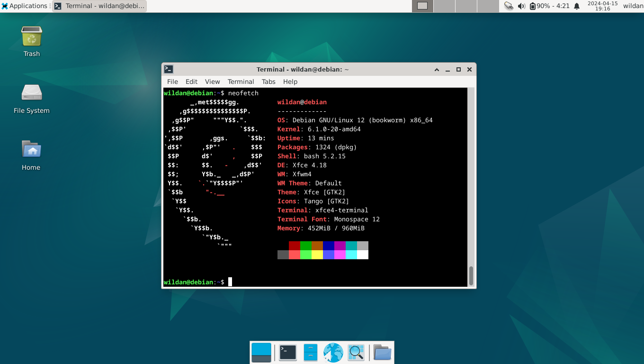Click the dark red color block in neofetch output
644x364 pixels.
click(x=295, y=246)
